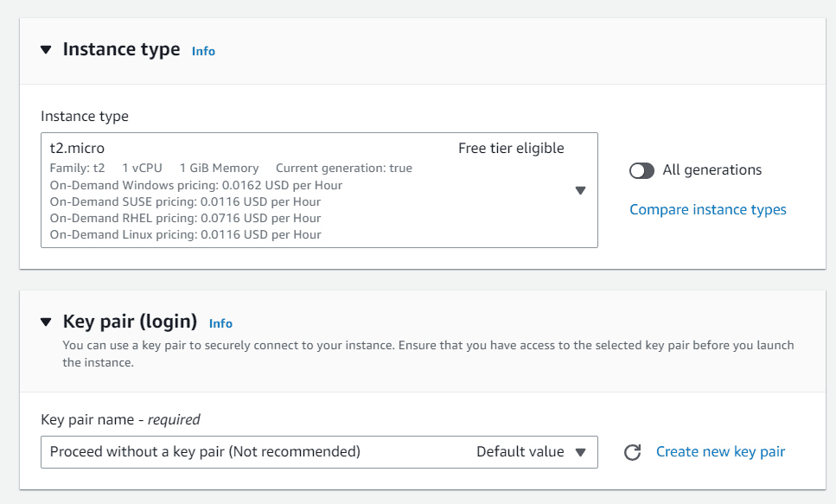Click the All generations label
Viewport: 836px width, 504px height.
tap(712, 170)
